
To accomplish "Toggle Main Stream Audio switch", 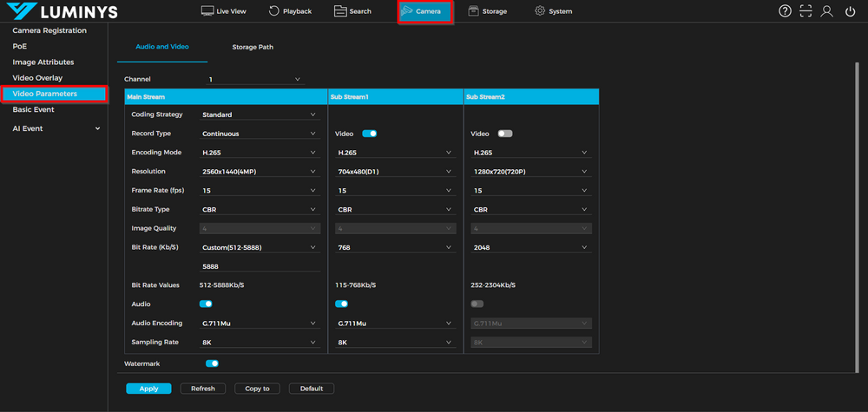I will click(206, 304).
